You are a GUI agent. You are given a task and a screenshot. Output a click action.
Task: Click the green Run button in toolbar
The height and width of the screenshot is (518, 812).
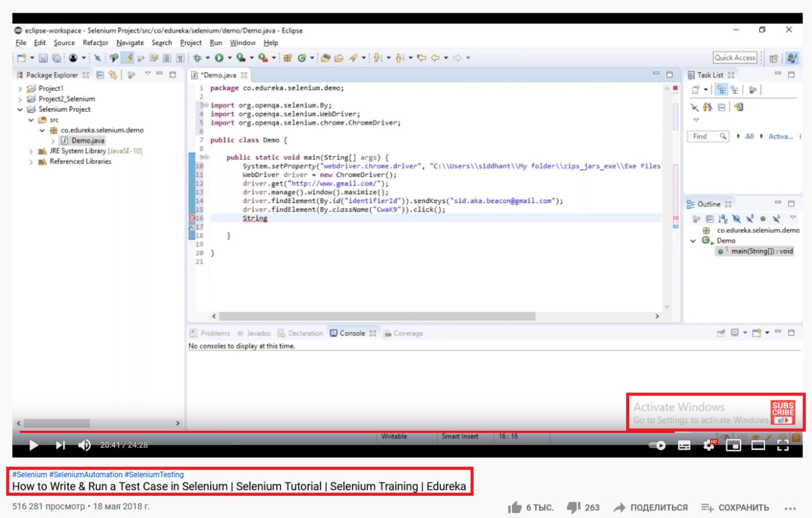(219, 58)
